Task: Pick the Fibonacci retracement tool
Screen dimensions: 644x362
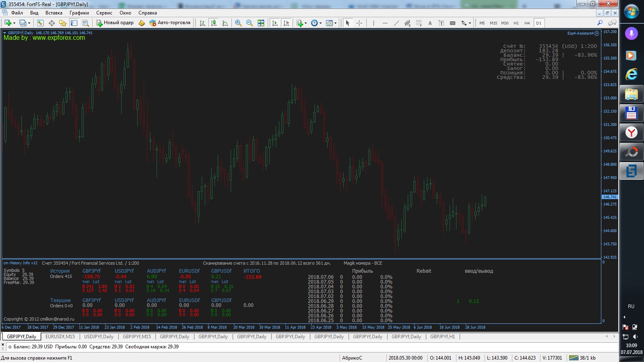Action: click(419, 23)
